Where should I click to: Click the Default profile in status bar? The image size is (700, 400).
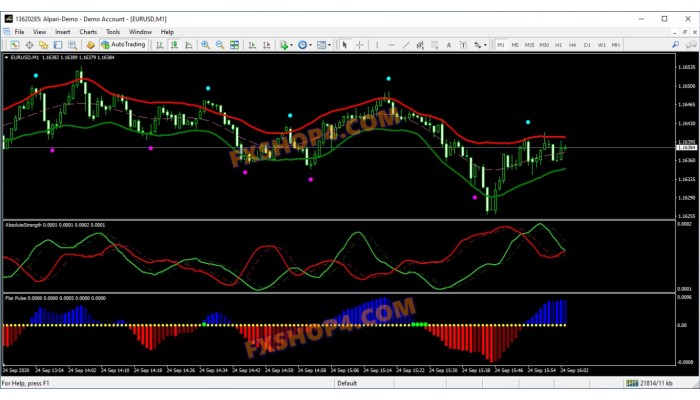point(347,383)
